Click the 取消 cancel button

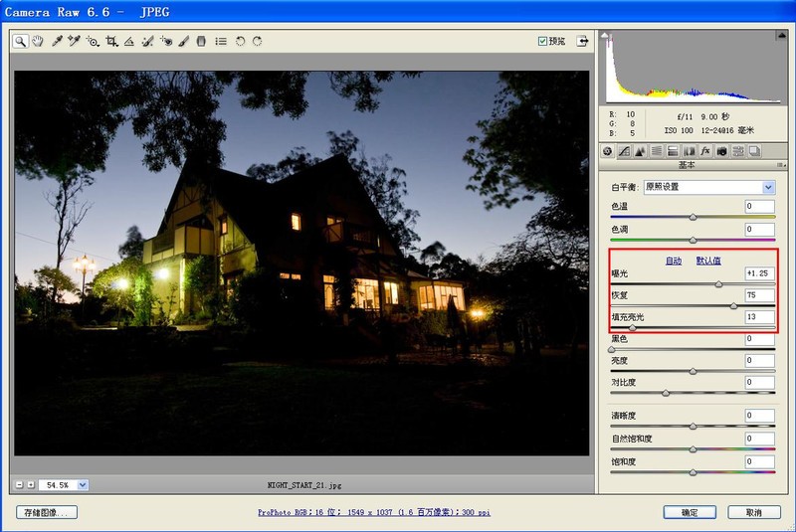pyautogui.click(x=754, y=512)
